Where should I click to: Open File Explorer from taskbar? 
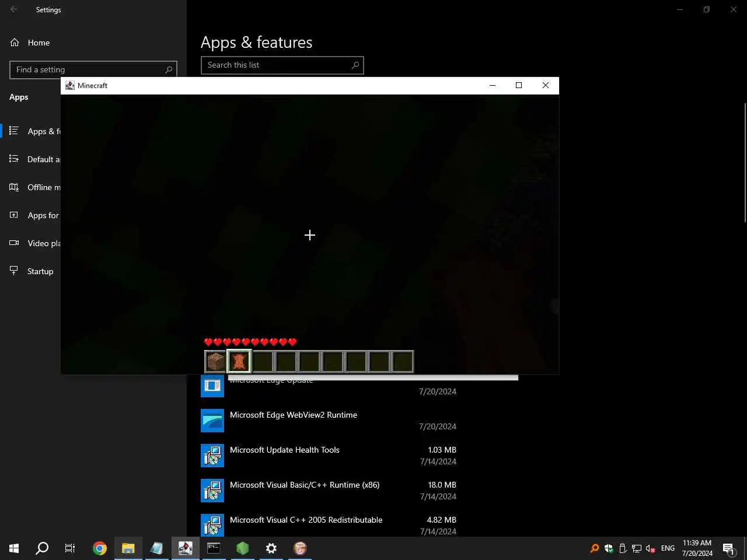click(x=128, y=548)
